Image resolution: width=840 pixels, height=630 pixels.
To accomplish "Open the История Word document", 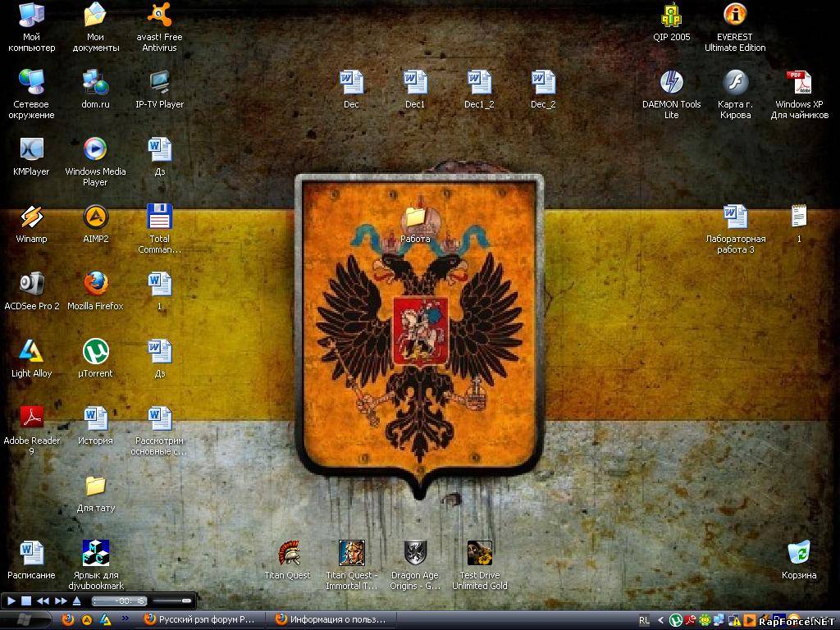I will 95,427.
